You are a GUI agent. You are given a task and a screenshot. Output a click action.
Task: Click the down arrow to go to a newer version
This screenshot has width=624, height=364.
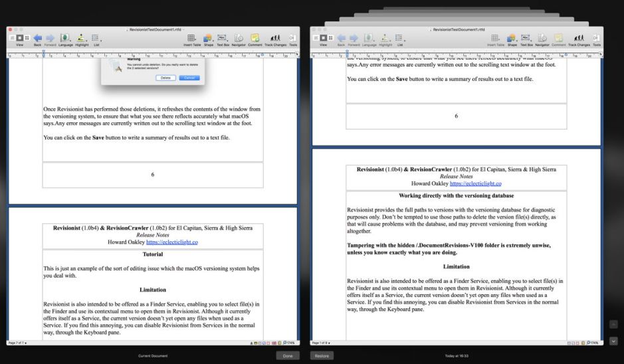pos(613,341)
